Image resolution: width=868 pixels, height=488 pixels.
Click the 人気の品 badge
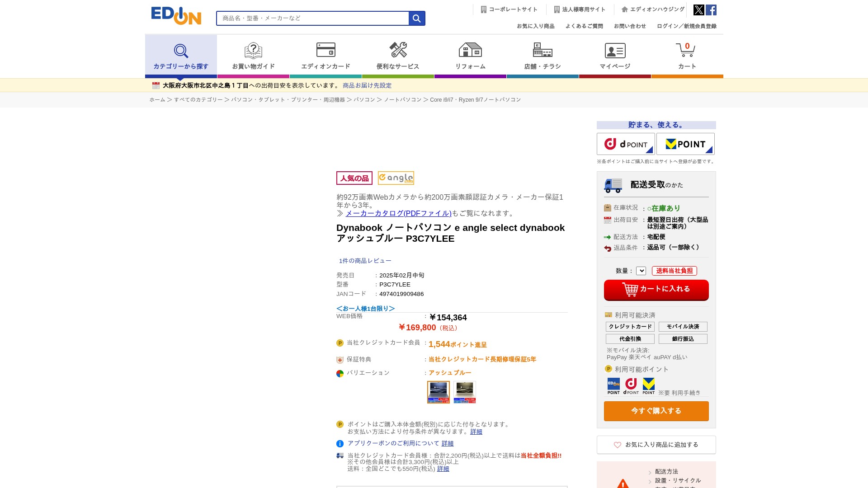(354, 178)
